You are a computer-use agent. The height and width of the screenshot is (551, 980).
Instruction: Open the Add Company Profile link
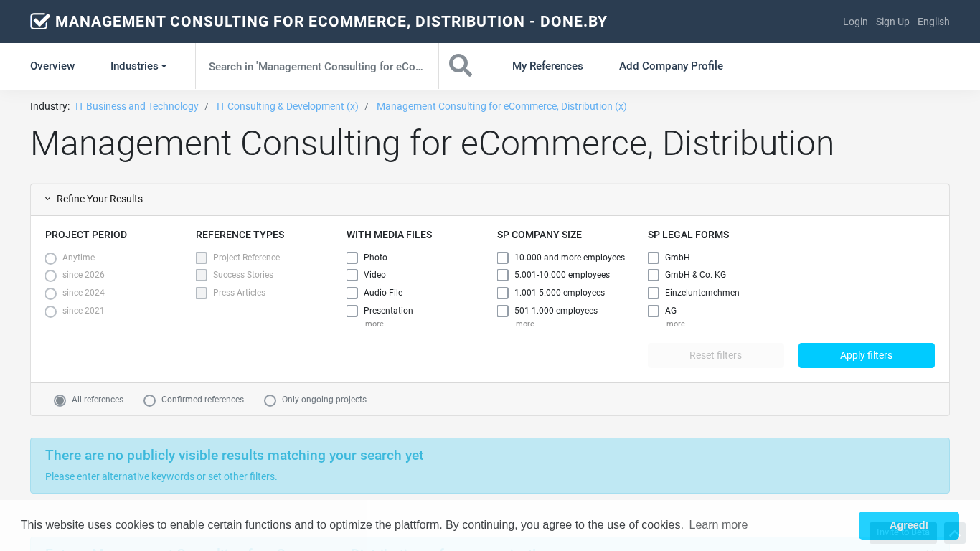click(x=671, y=66)
